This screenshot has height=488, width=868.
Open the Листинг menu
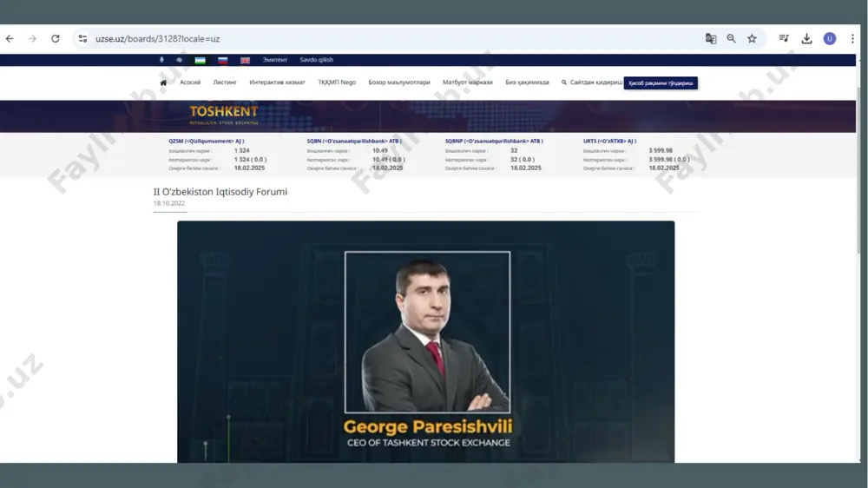click(x=225, y=82)
